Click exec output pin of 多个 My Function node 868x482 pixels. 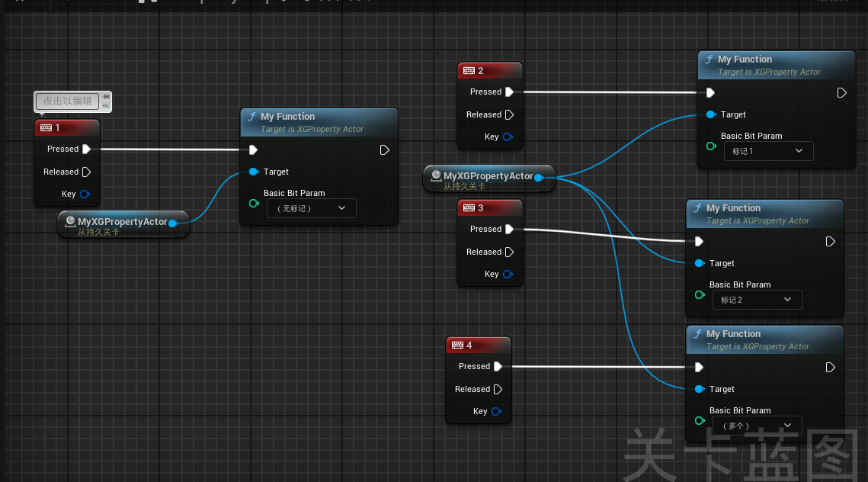click(830, 368)
